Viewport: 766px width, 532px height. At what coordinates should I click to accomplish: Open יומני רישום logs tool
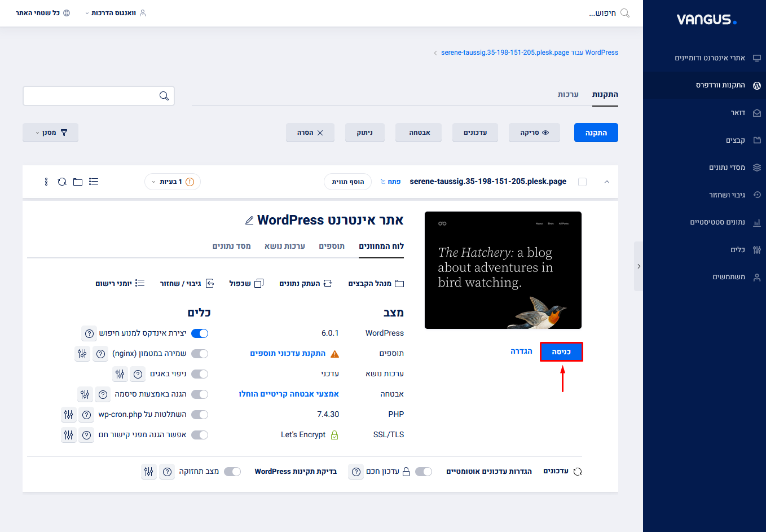[x=120, y=283]
